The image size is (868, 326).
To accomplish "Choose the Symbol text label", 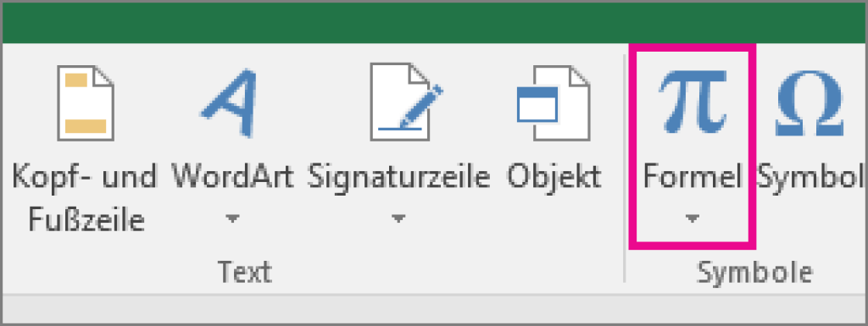I will [810, 178].
